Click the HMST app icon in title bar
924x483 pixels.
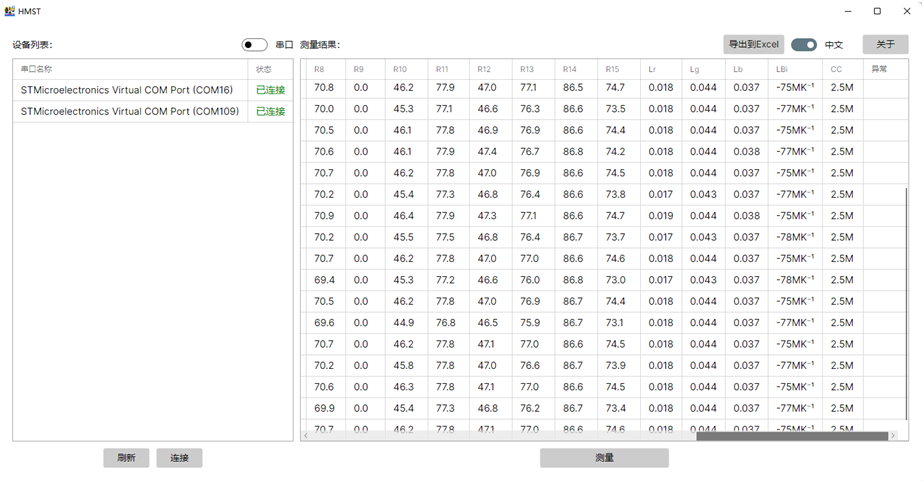point(10,11)
